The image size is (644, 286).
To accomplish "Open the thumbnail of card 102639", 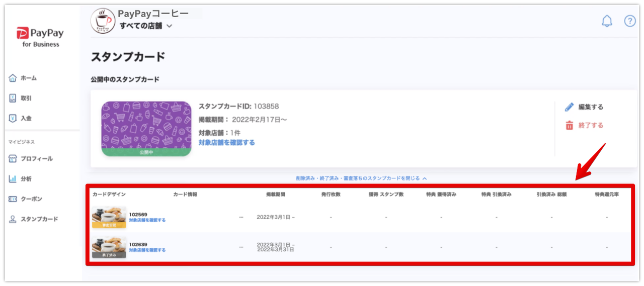I will click(109, 247).
